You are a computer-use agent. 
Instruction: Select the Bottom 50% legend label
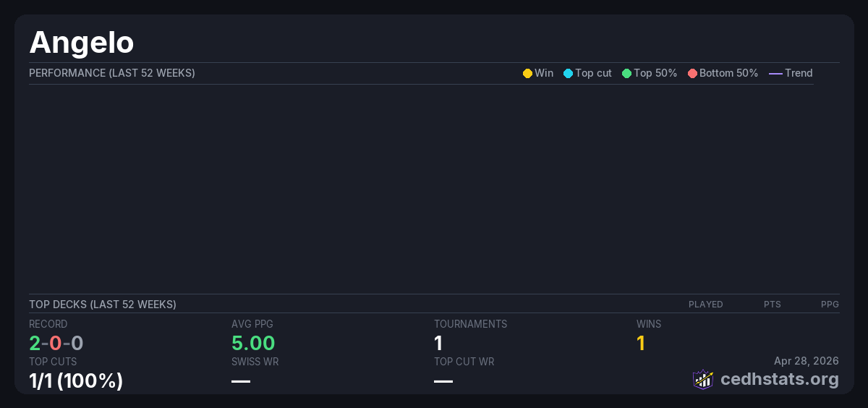(728, 73)
